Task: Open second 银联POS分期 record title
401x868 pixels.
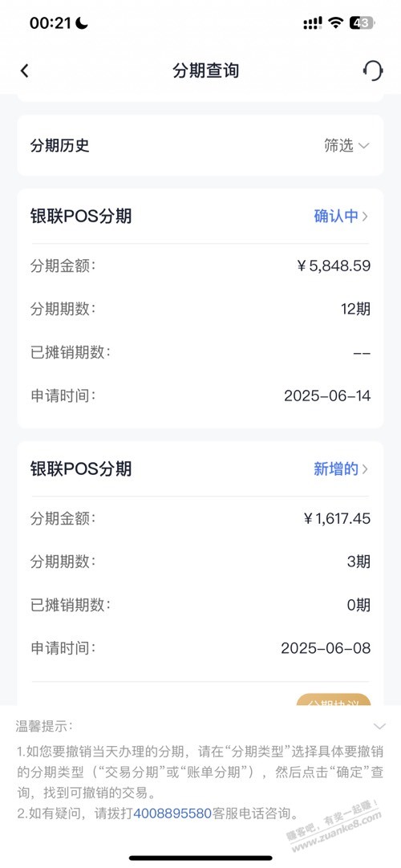Action: [81, 468]
